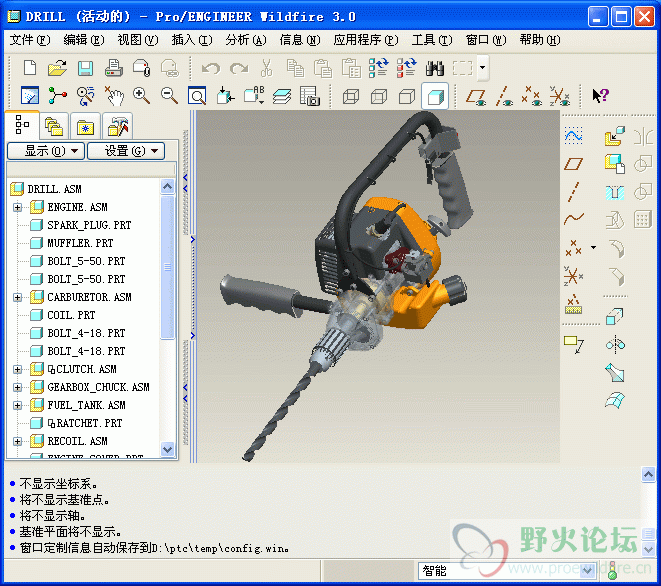This screenshot has width=661, height=586.
Task: Expand the ENGINE.ASM tree node
Action: [x=17, y=207]
